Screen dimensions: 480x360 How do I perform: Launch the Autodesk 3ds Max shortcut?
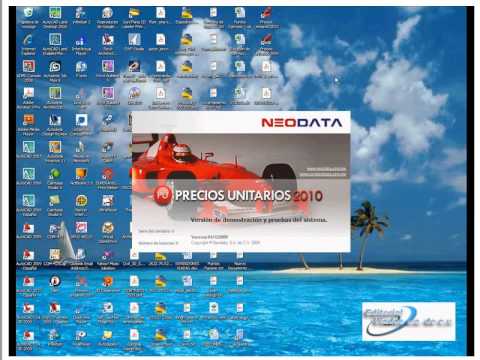55,71
